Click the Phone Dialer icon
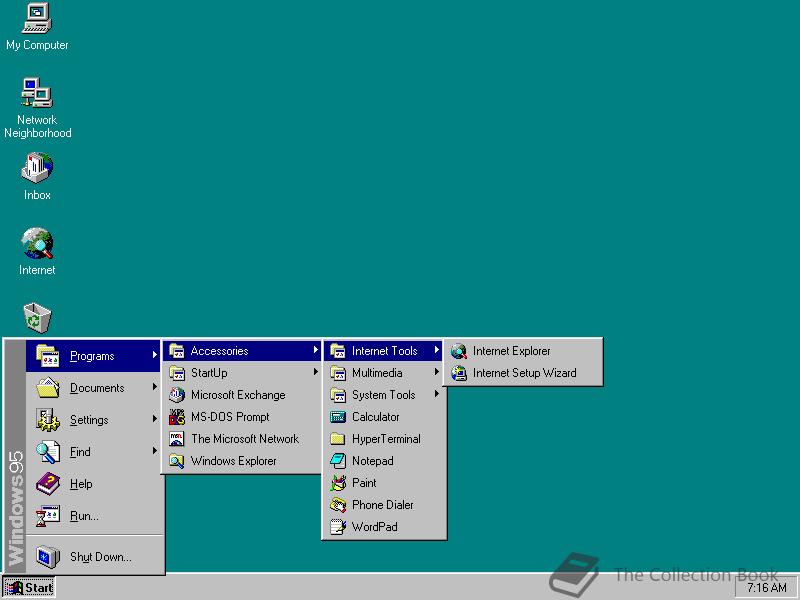 (338, 505)
